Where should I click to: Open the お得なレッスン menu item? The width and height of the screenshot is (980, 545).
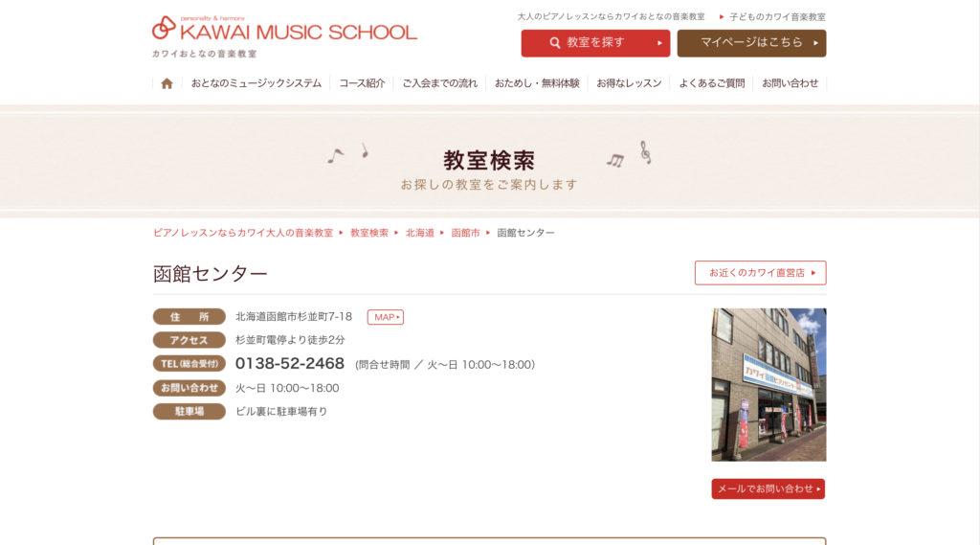point(629,83)
